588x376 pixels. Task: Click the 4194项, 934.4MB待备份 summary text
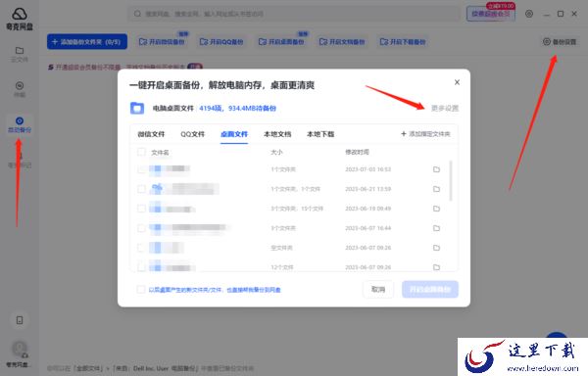point(238,109)
